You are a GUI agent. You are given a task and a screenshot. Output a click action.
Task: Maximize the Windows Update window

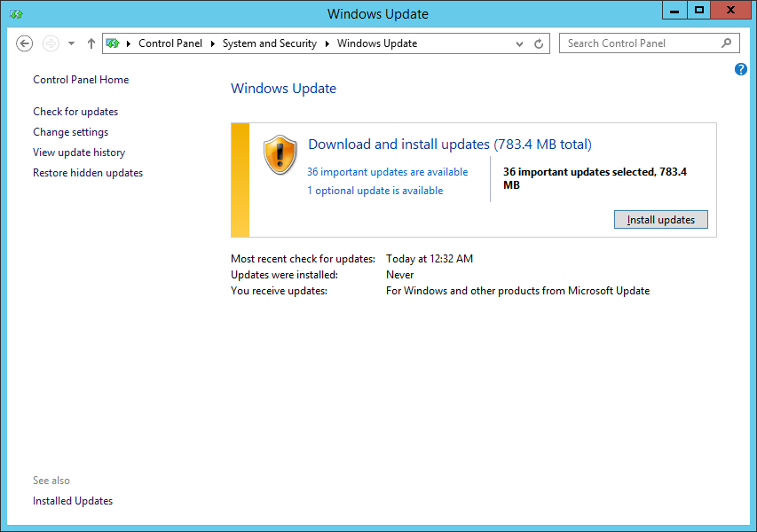pos(698,10)
